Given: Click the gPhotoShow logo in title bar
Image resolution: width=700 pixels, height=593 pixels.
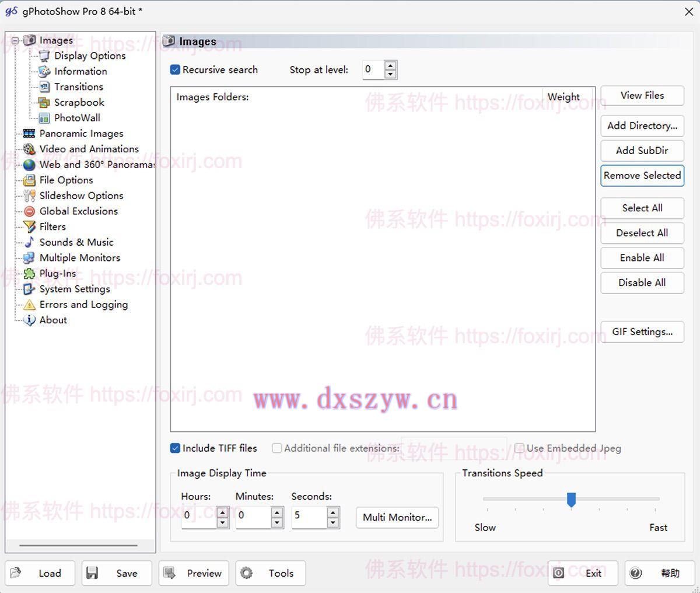Looking at the screenshot, I should pyautogui.click(x=11, y=11).
